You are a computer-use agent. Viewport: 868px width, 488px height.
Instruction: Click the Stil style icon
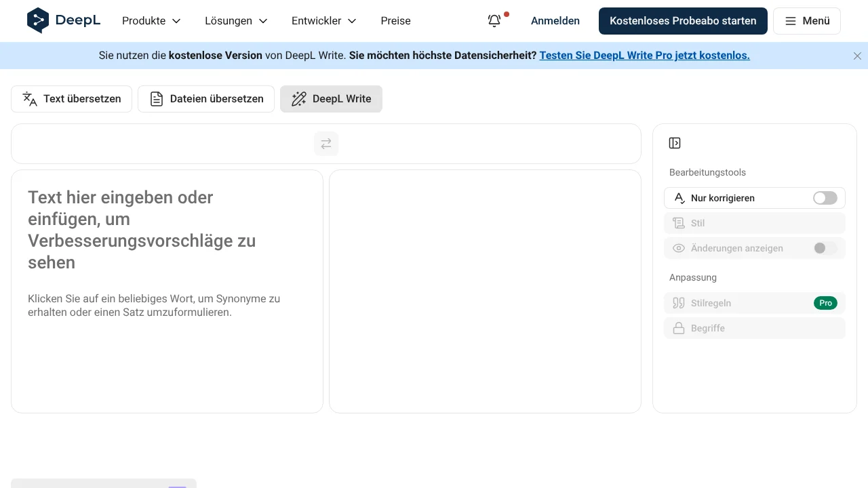click(679, 223)
